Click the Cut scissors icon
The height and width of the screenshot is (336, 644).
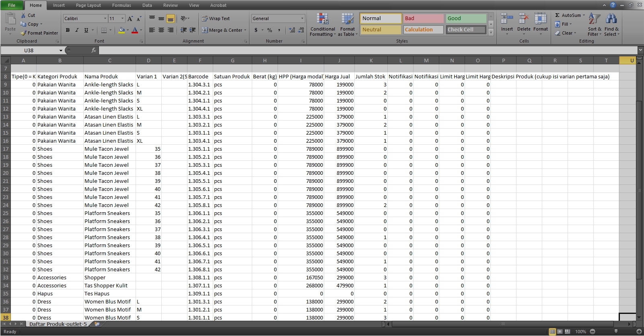point(23,15)
